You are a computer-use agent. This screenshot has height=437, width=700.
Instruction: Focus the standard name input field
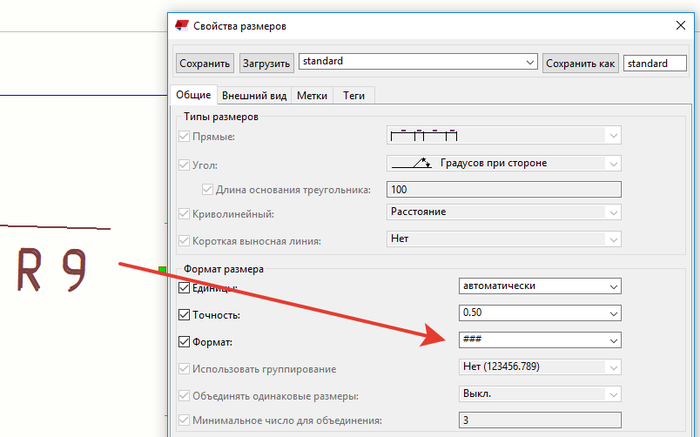654,63
